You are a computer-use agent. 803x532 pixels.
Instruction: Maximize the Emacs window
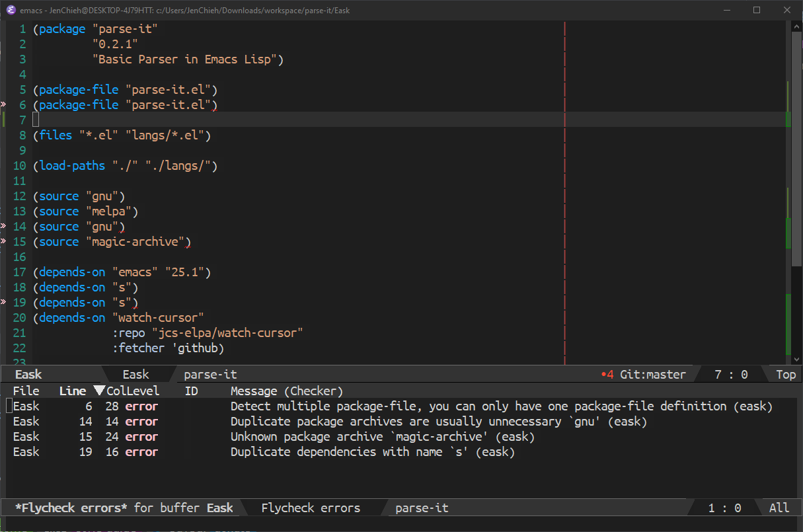757,10
